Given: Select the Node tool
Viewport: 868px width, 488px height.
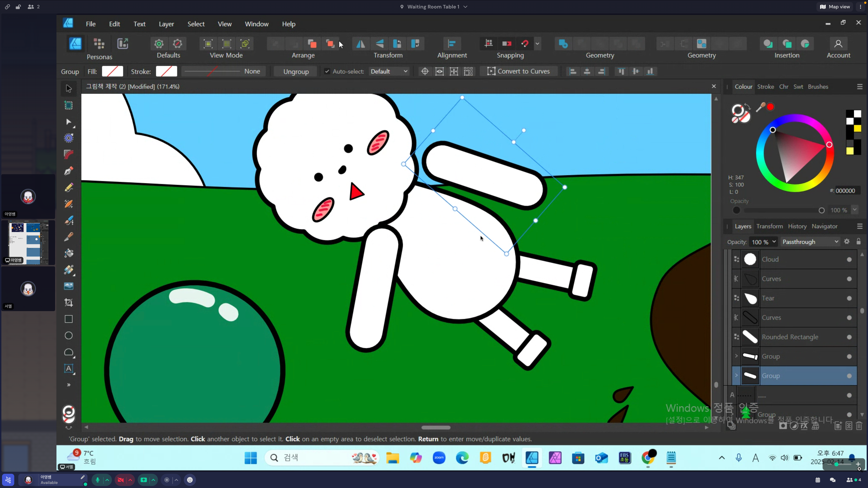Looking at the screenshot, I should pyautogui.click(x=68, y=122).
